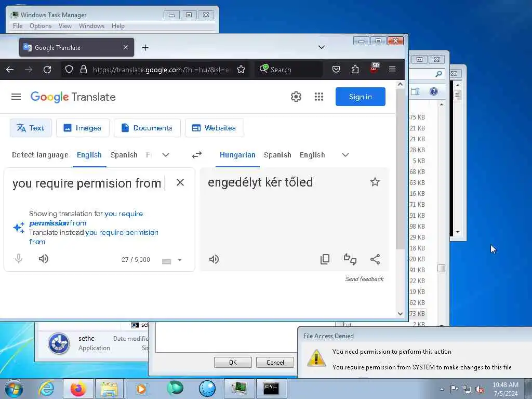
Task: Click Cancel in the background dialog
Action: click(275, 362)
